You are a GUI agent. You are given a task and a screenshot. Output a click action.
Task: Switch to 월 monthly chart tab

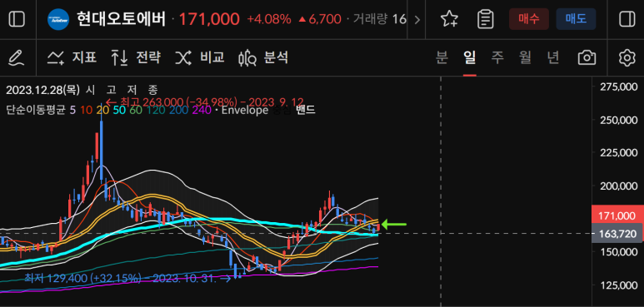(x=526, y=57)
